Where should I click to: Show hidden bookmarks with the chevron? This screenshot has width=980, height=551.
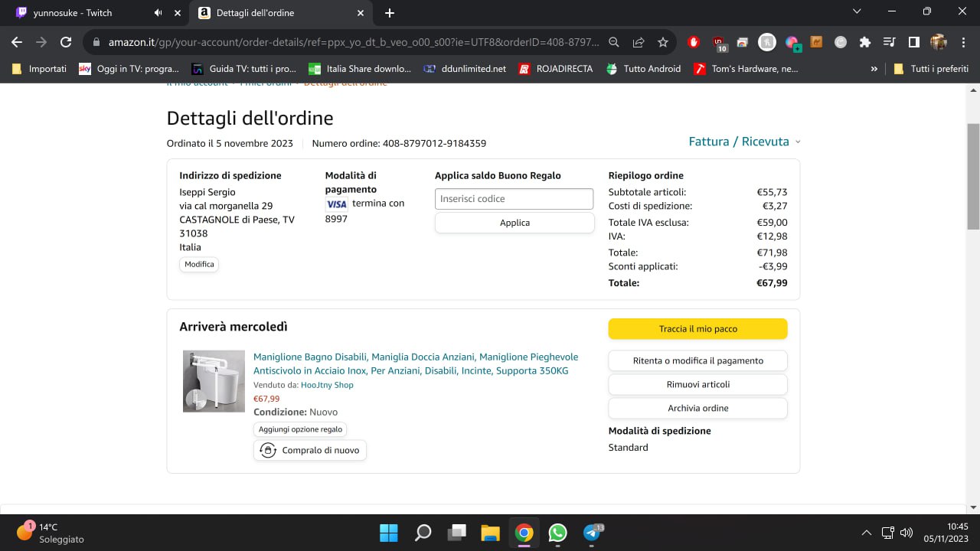pos(874,69)
